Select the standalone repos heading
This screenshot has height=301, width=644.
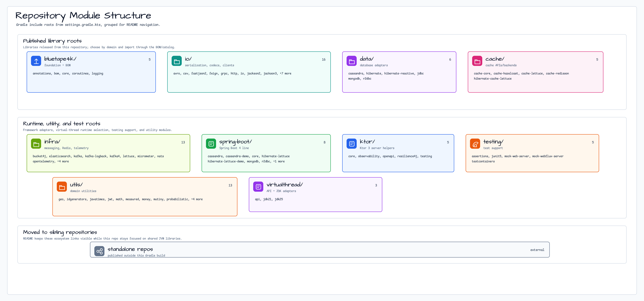pyautogui.click(x=130, y=249)
